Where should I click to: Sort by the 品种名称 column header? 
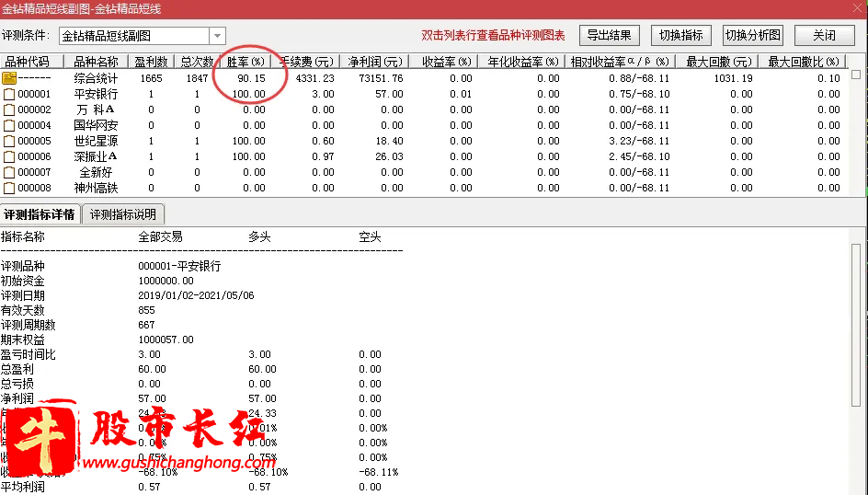[x=97, y=62]
